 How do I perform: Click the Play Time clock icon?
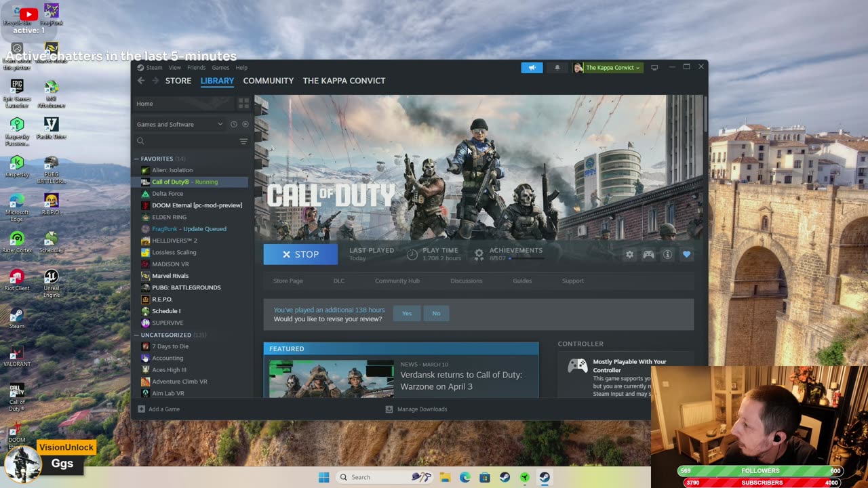pos(412,254)
